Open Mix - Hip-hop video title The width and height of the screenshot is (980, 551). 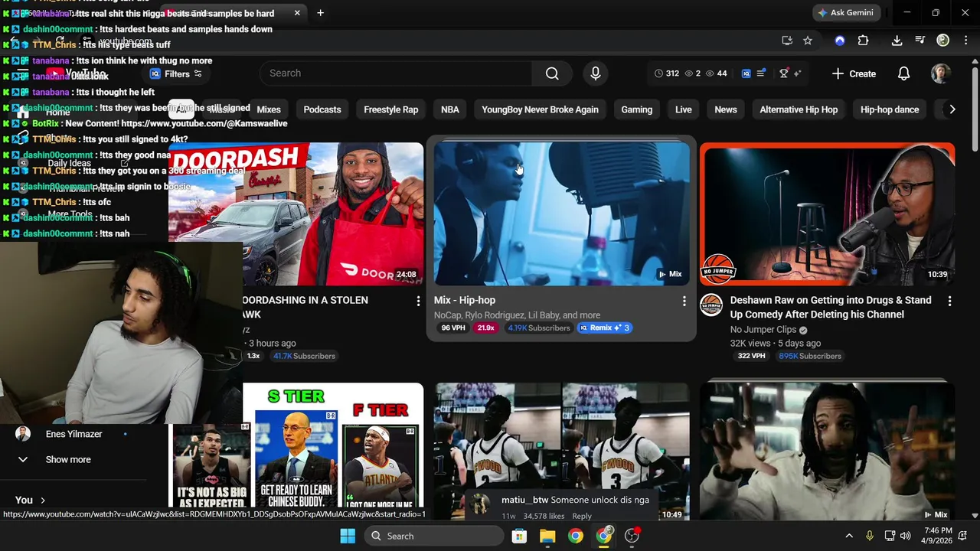pos(465,300)
